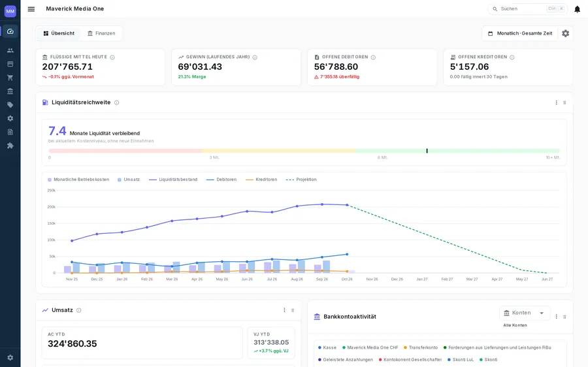Toggle Umsatz legend series in chart
588x367 pixels.
(x=129, y=180)
